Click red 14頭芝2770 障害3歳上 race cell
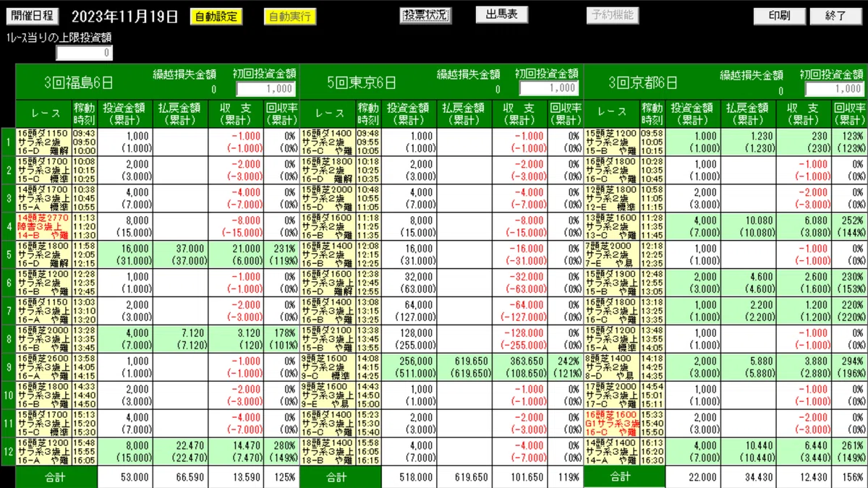This screenshot has height=488, width=868. 43,226
